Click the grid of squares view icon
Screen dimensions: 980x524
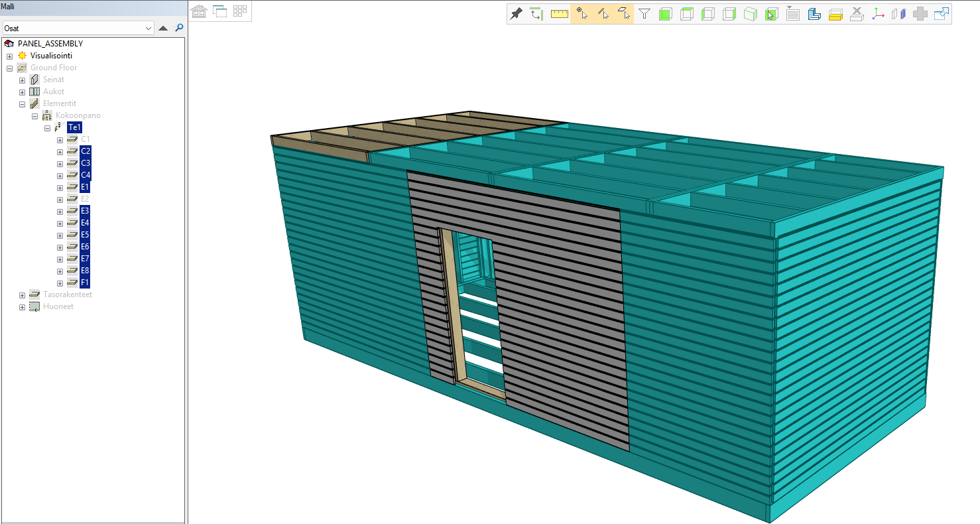(240, 11)
